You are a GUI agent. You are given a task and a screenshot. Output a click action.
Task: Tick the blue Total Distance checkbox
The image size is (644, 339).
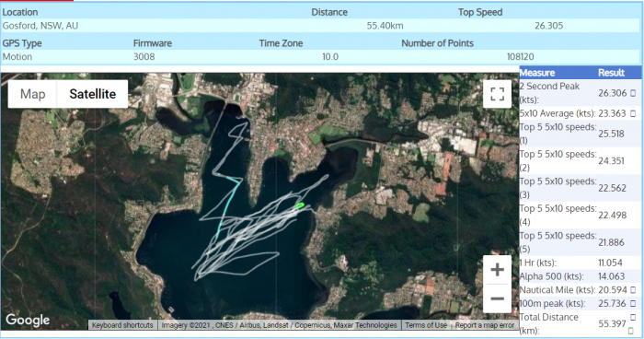[633, 317]
